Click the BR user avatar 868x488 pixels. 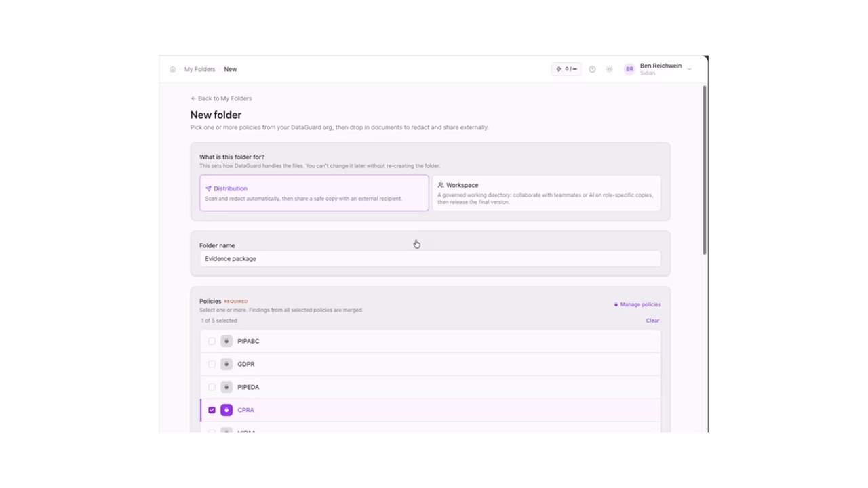[629, 69]
